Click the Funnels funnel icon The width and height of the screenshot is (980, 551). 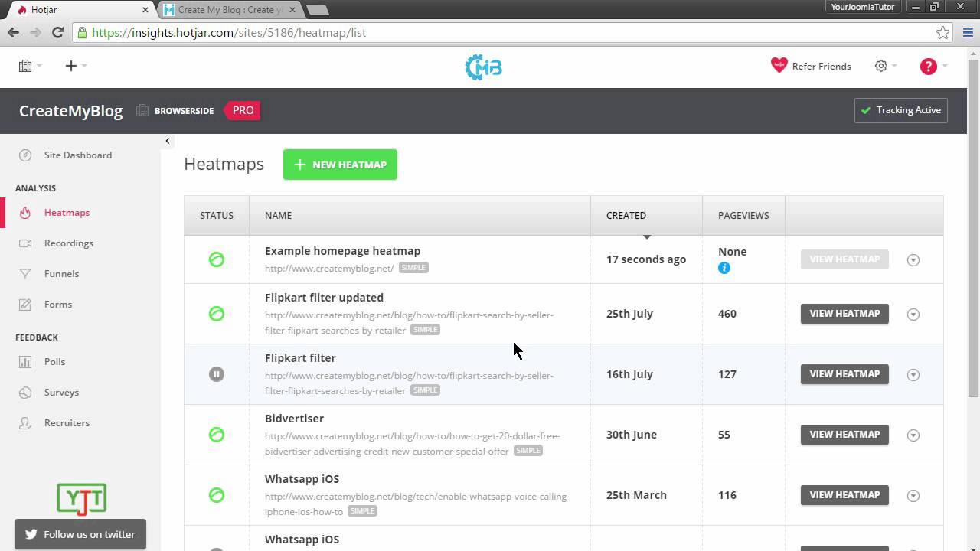25,273
